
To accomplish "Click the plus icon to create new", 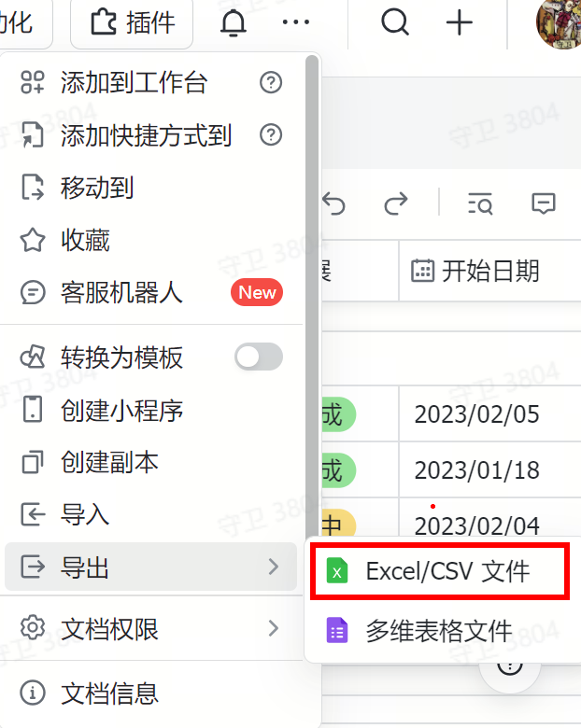I will pos(460,22).
